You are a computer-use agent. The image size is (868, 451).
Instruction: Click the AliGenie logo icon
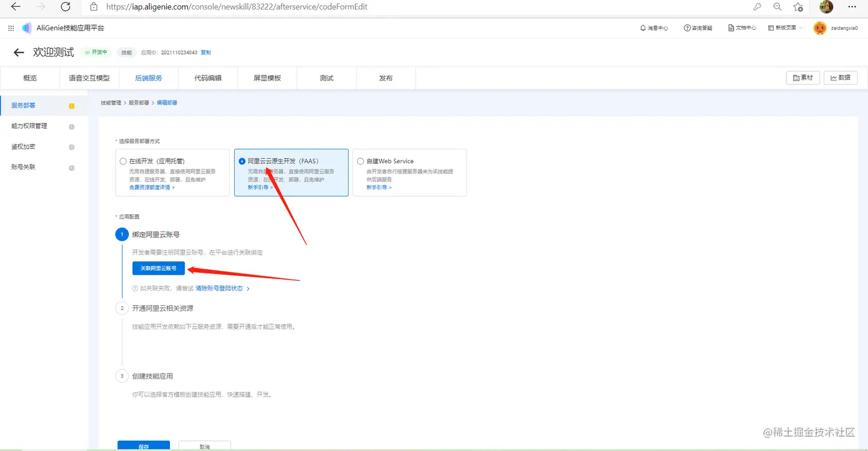pos(26,28)
